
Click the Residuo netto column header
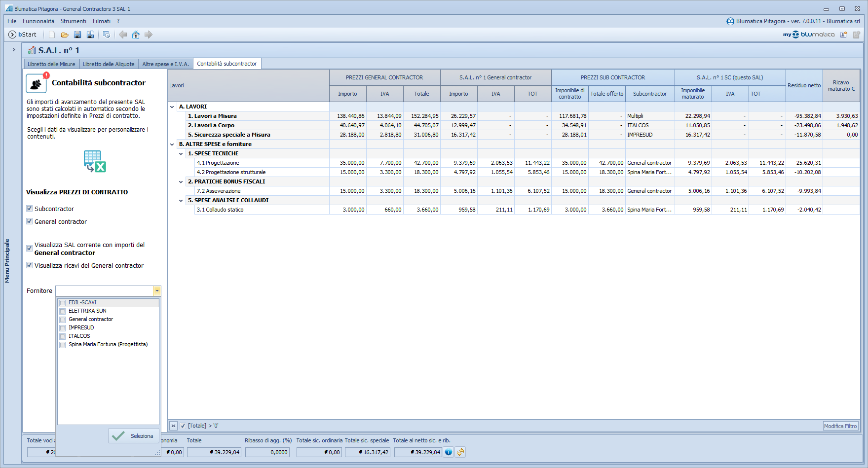[804, 85]
